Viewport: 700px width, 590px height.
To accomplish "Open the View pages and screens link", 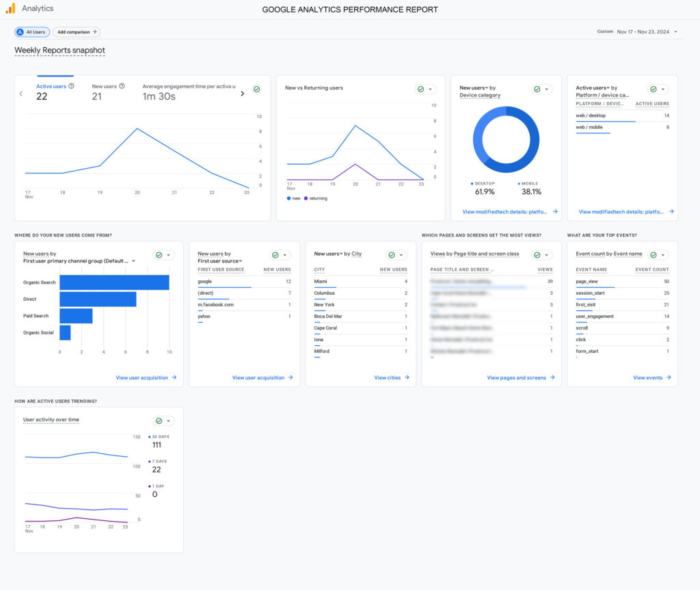I will [520, 378].
